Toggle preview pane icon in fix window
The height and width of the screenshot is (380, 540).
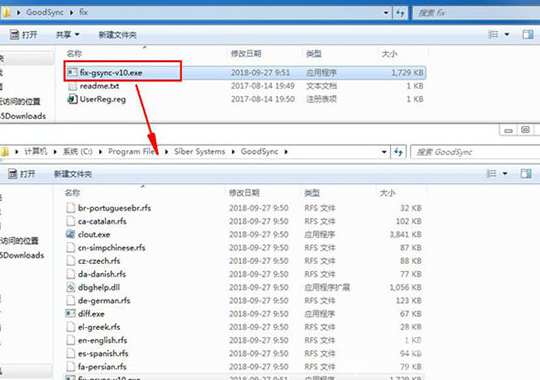[528, 34]
